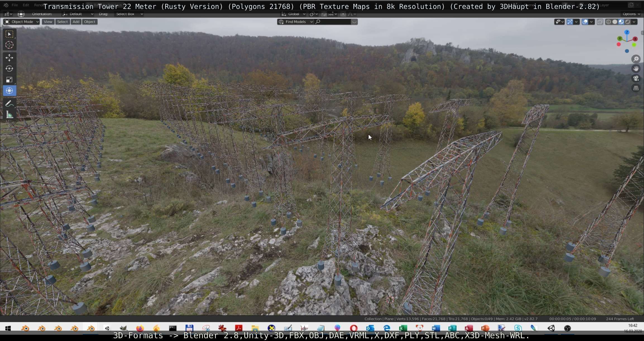Open the Object Mode dropdown
The height and width of the screenshot is (341, 644).
point(22,22)
